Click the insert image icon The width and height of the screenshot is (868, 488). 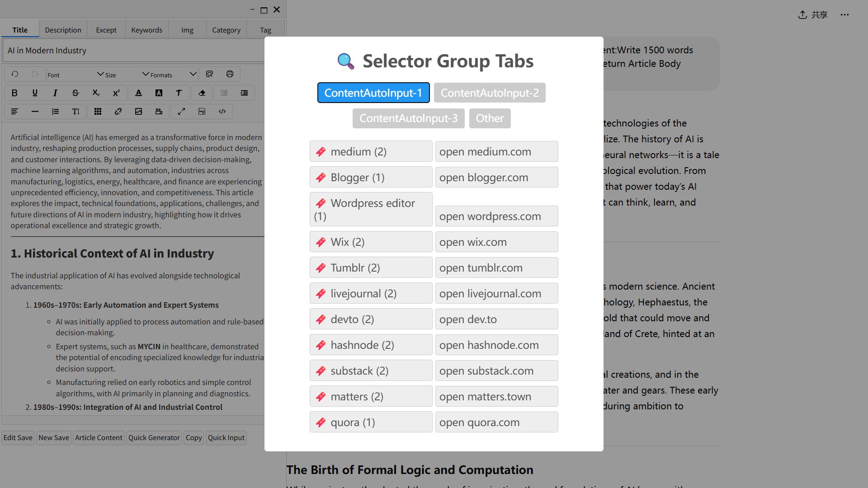[138, 112]
